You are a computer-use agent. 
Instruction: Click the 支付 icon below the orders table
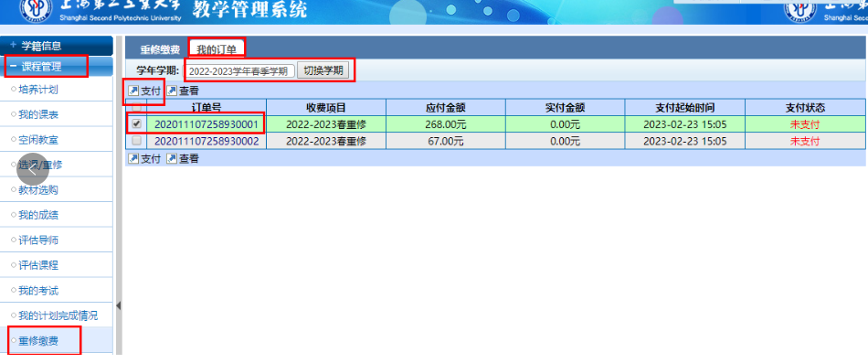click(133, 159)
